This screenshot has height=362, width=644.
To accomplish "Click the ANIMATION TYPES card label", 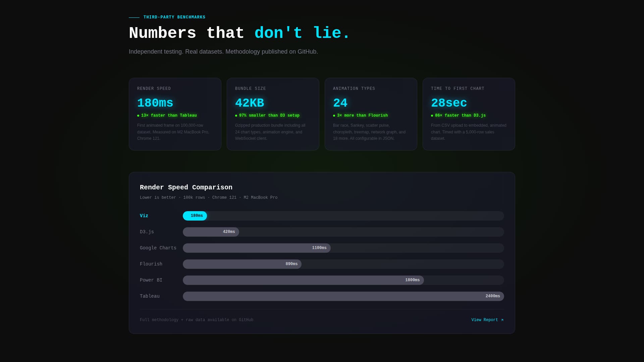I will [354, 88].
